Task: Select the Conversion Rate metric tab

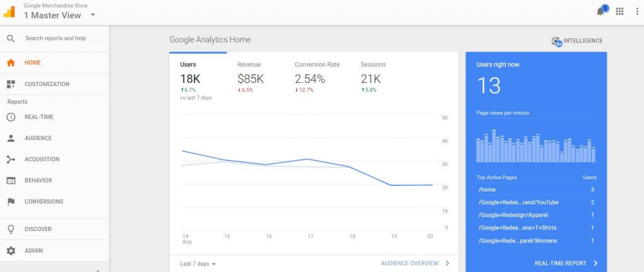Action: coord(317,77)
